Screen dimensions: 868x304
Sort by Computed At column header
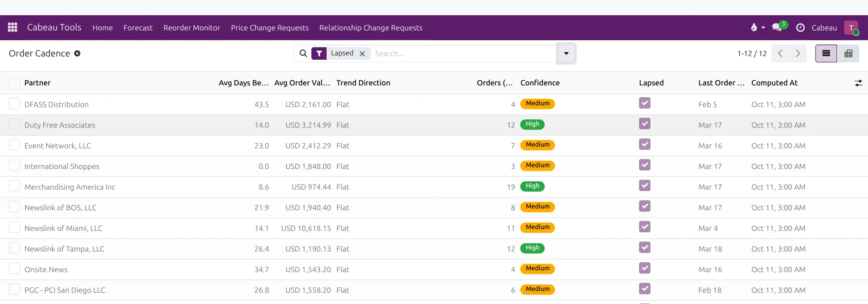(x=774, y=83)
